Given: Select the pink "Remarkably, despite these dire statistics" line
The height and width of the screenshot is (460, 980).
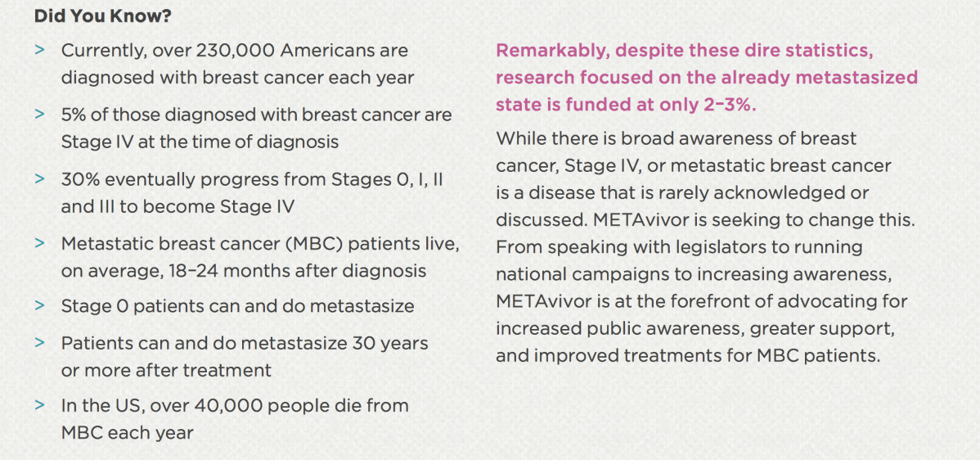Looking at the screenshot, I should tap(684, 51).
